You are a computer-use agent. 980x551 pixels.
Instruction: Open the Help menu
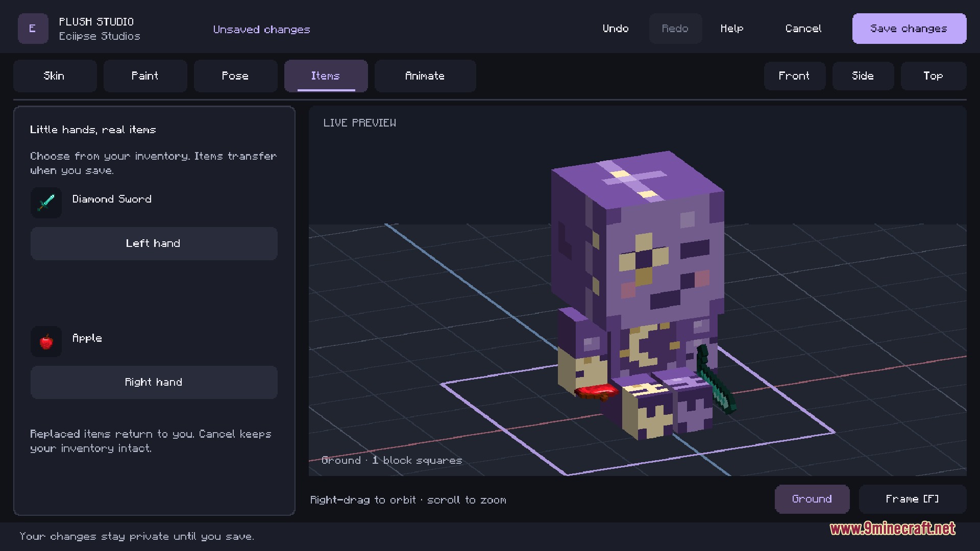coord(732,29)
